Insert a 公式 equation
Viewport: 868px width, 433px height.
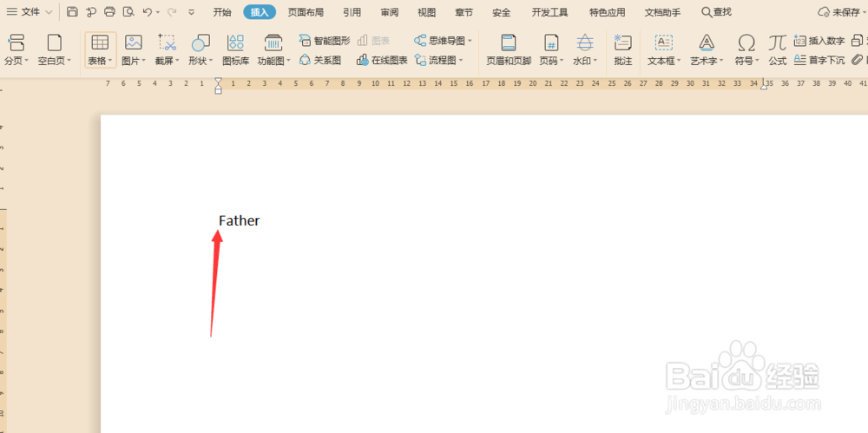pos(778,49)
